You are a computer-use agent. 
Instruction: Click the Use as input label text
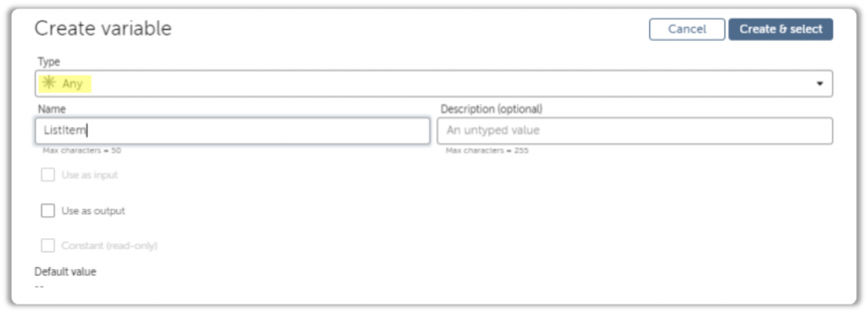pyautogui.click(x=90, y=175)
